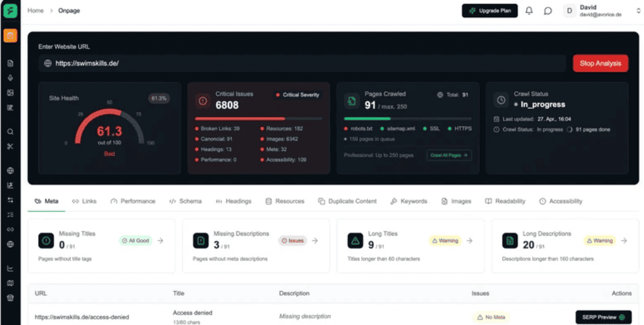Click the green app logo in sidebar
The width and height of the screenshot is (644, 325).
click(x=10, y=11)
